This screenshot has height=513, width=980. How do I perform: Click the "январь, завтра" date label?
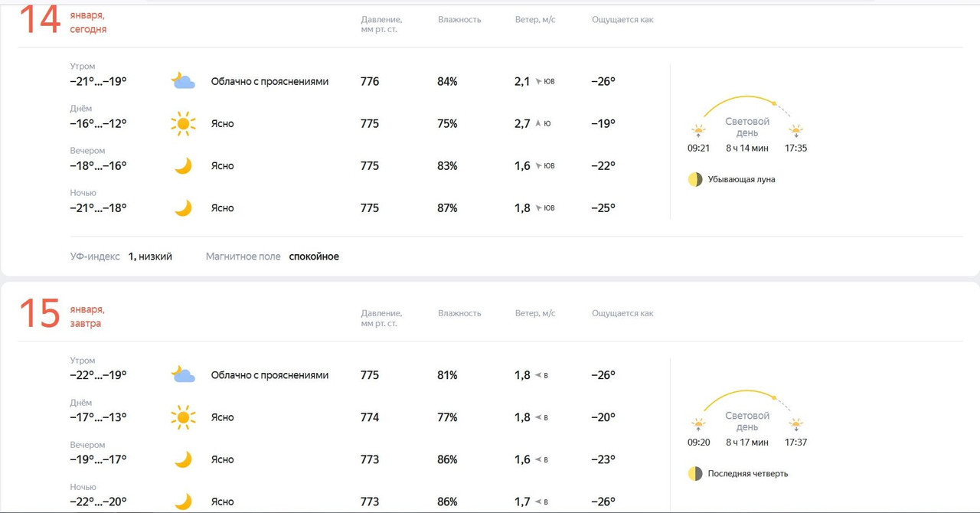click(x=87, y=316)
